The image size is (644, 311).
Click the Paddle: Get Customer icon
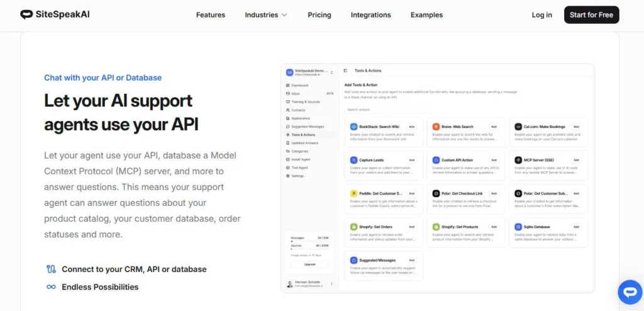coord(353,193)
